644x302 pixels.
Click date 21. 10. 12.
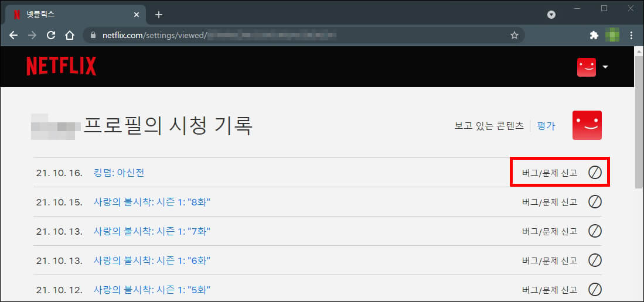[x=59, y=289]
